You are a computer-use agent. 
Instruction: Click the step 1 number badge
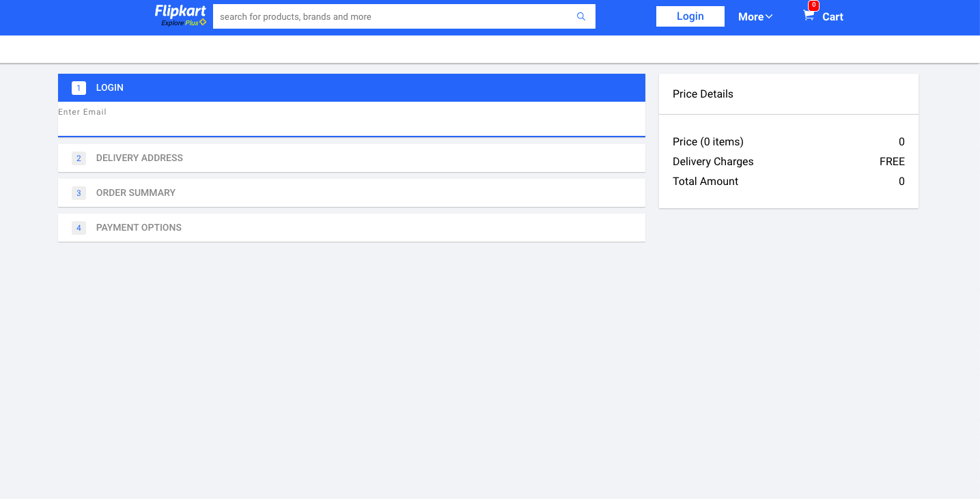coord(79,88)
